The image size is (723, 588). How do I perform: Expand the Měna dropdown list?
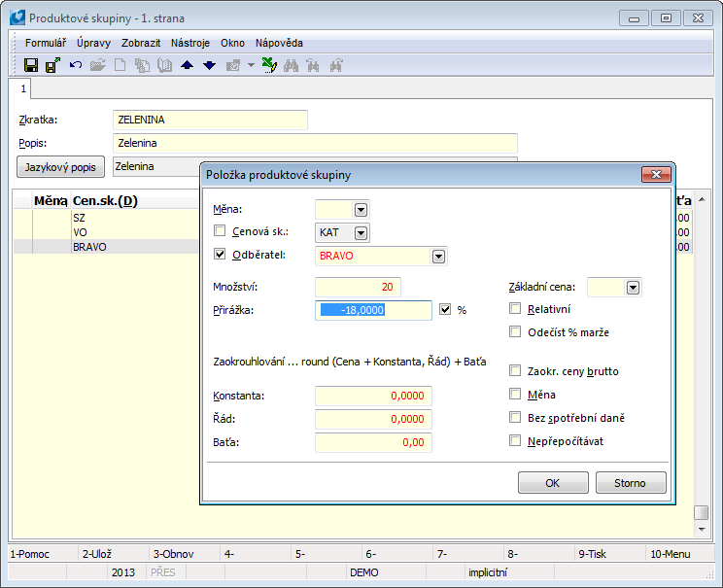361,209
